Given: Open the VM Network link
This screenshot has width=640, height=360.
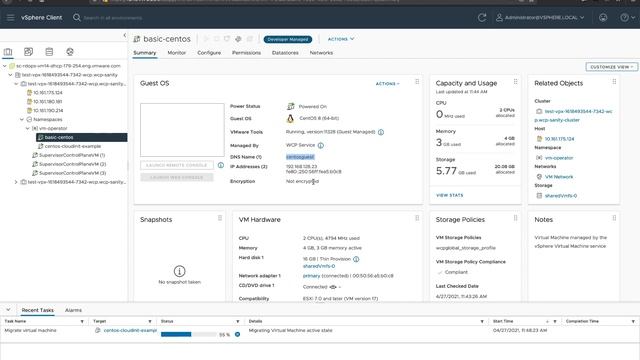Looking at the screenshot, I should coord(559,177).
